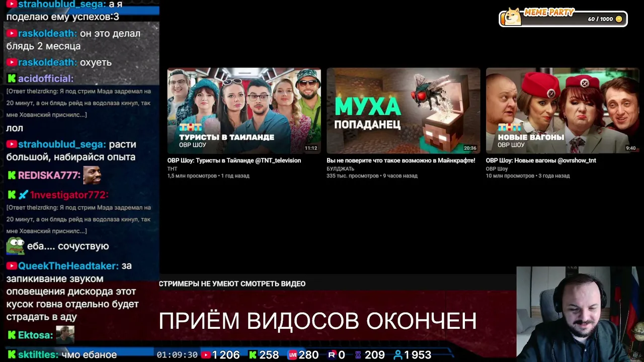Click the YouTube icon in the status bar

(206, 355)
